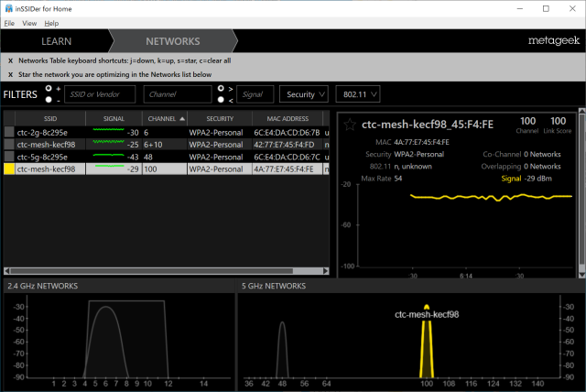Toggle color box for ctc-2g-8c295e
Screen dimensions: 586x392
click(9, 132)
